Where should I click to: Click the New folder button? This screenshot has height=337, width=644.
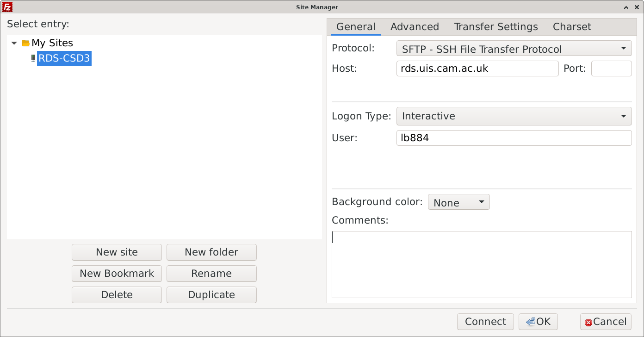(x=211, y=252)
